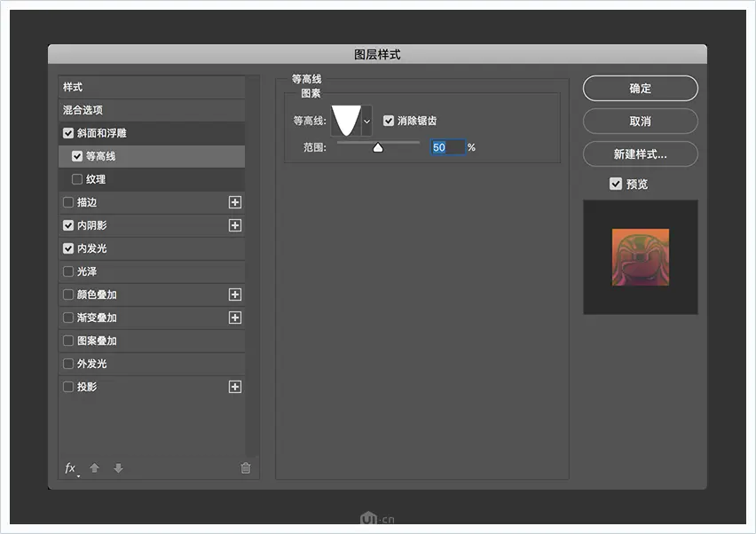756x534 pixels.
Task: Click the fx add-style icon
Action: tap(71, 468)
